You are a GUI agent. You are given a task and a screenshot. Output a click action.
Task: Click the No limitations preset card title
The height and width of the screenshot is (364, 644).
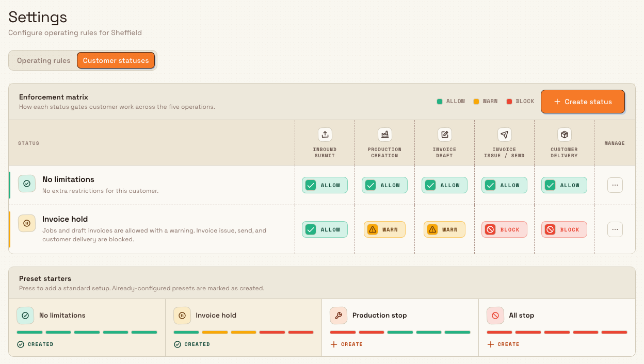(x=62, y=316)
